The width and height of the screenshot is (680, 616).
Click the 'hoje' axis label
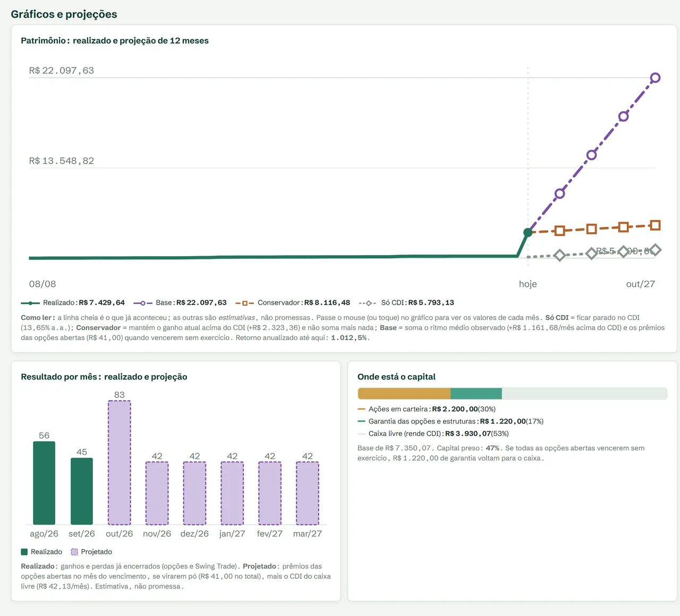528,284
